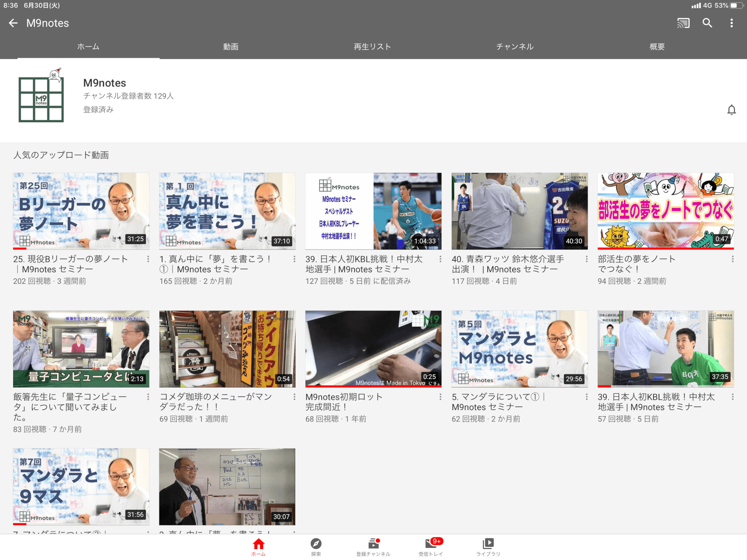Switch to the 概要 tab

coord(657,47)
